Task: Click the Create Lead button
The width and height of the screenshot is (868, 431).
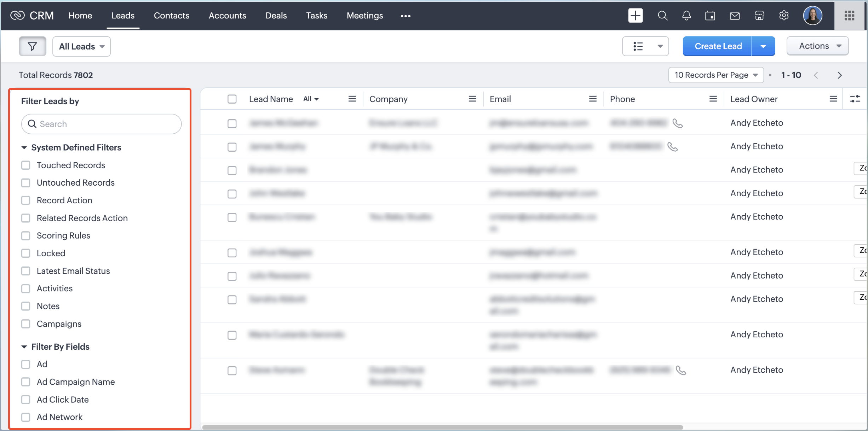Action: [718, 46]
